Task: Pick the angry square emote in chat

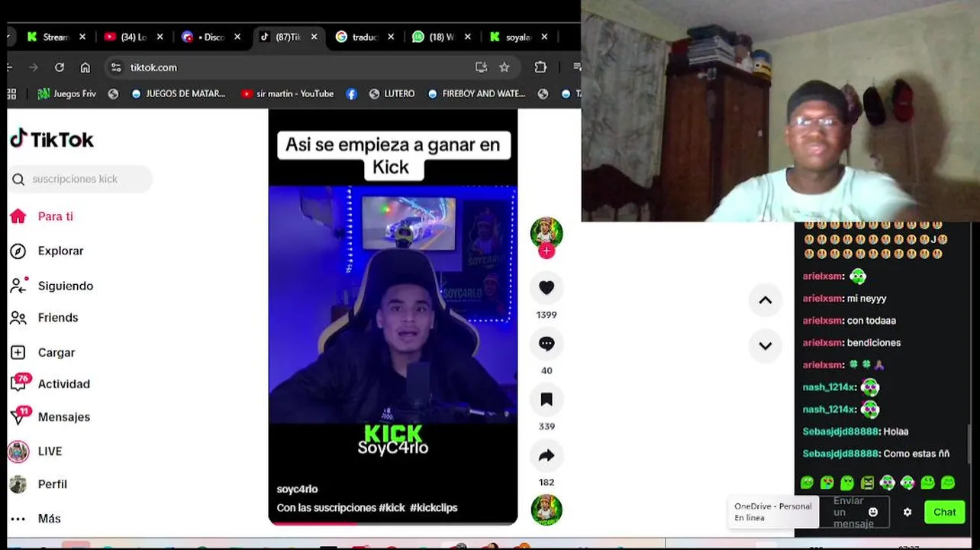Action: pyautogui.click(x=867, y=483)
